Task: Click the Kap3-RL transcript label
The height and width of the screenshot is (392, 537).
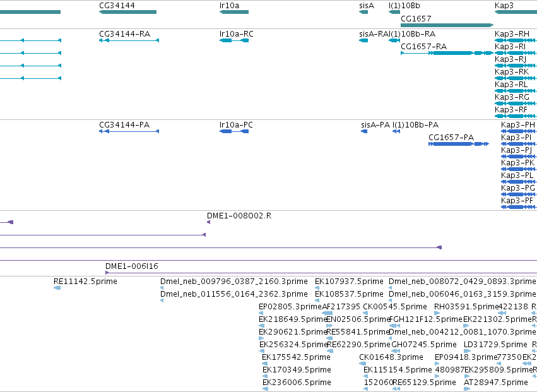Action: click(x=511, y=85)
